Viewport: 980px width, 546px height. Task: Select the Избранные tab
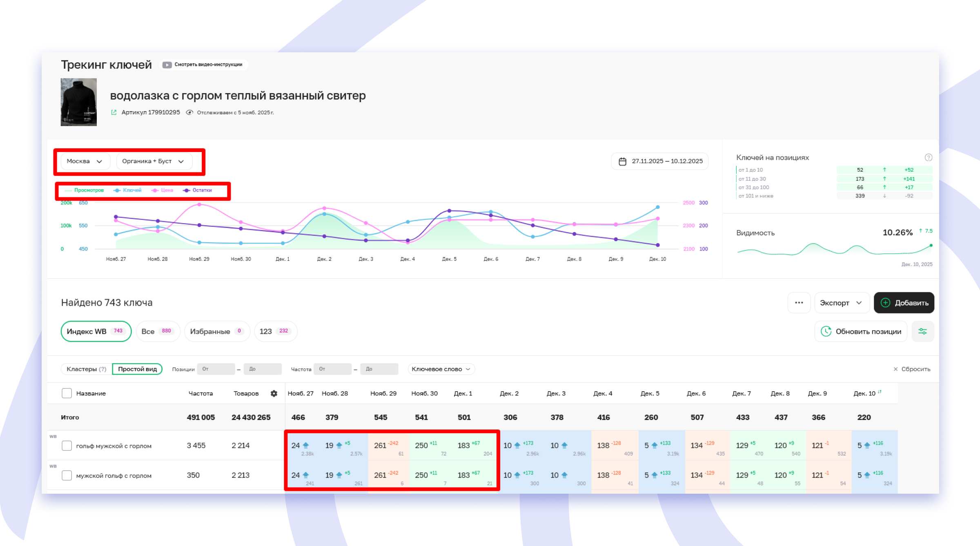click(216, 331)
